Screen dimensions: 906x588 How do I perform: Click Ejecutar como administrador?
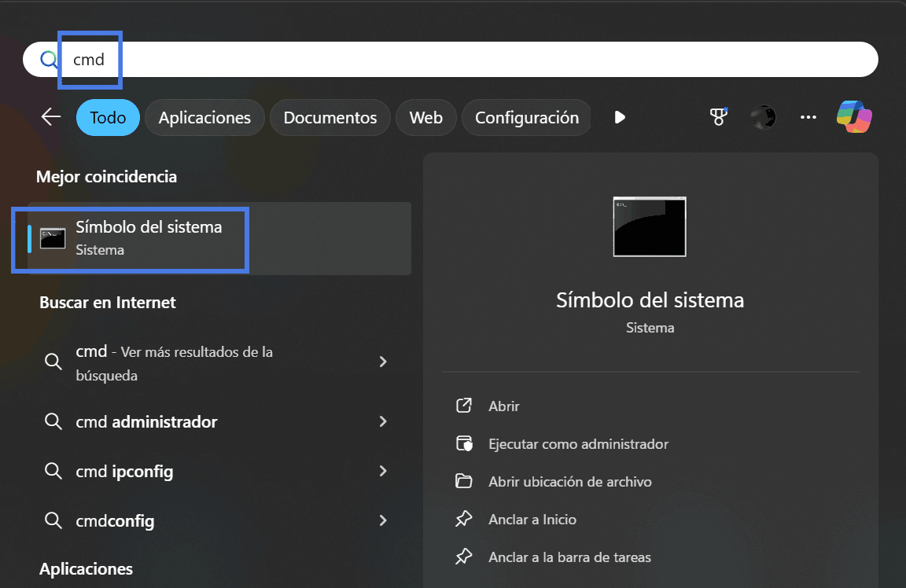(578, 443)
